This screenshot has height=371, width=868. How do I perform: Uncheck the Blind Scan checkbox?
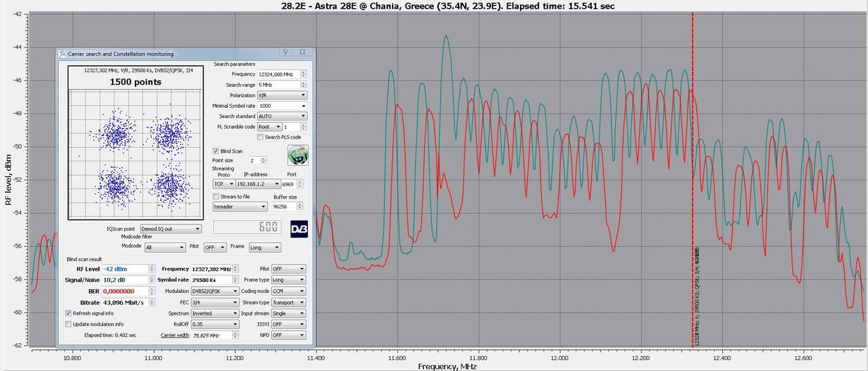(x=216, y=151)
